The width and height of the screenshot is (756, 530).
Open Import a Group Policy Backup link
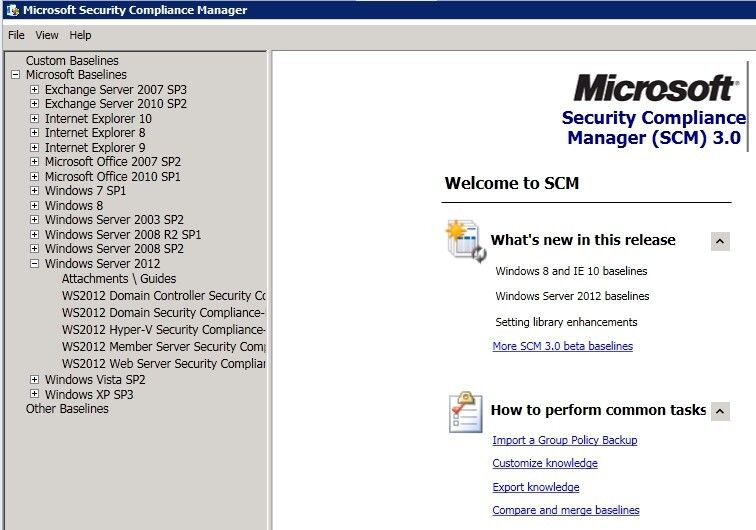pos(565,440)
